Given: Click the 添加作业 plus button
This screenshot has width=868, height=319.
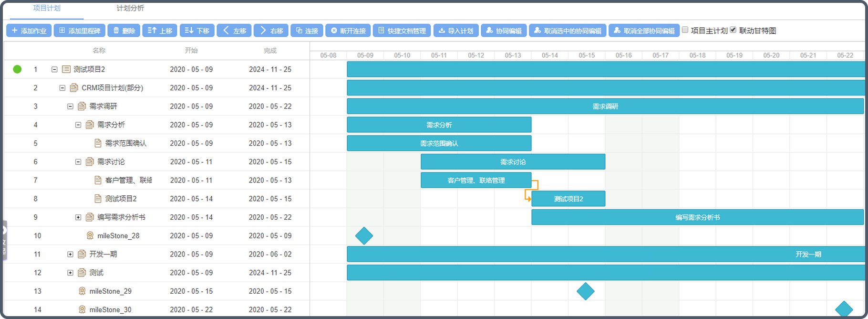Looking at the screenshot, I should point(29,31).
